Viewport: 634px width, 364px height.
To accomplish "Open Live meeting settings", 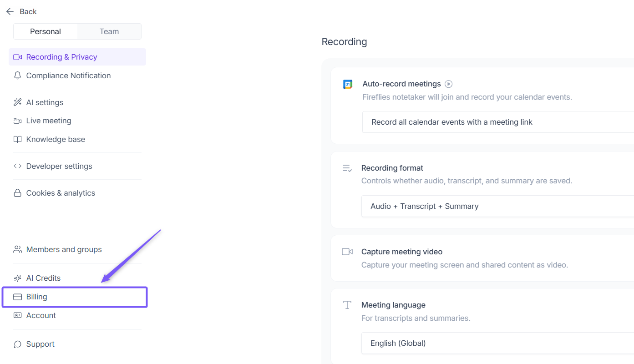I will tap(49, 121).
